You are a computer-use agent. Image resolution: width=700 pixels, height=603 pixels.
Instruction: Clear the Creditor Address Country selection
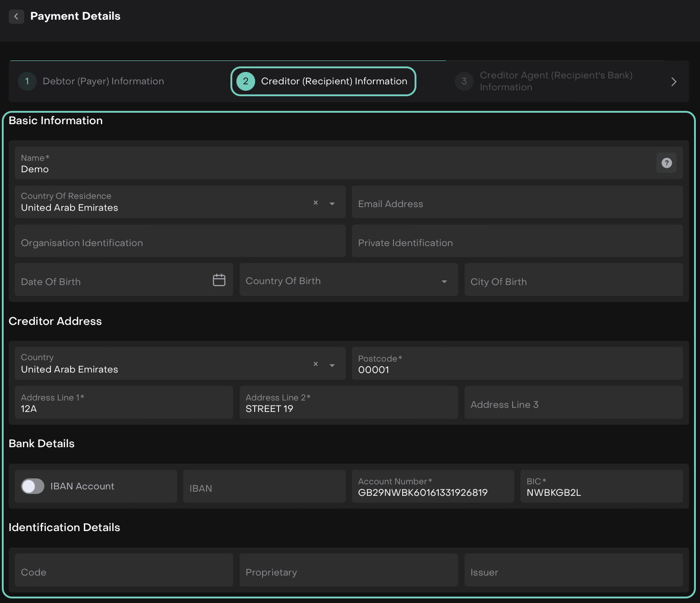coord(316,364)
